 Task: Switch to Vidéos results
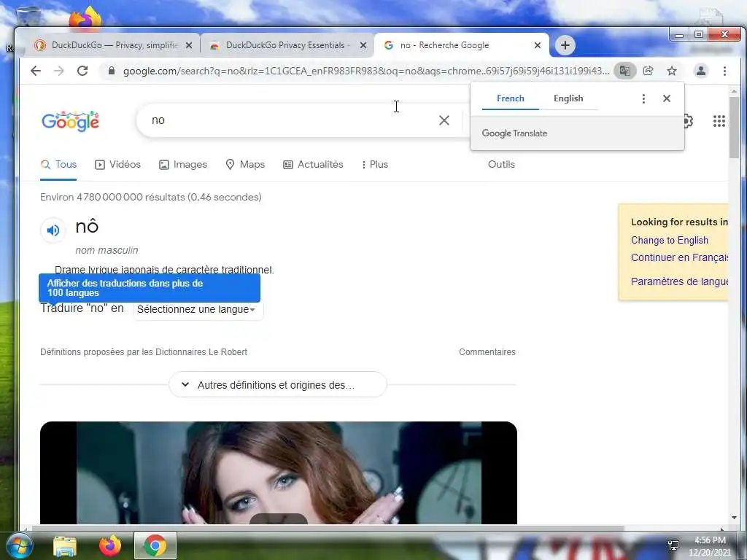tap(117, 165)
